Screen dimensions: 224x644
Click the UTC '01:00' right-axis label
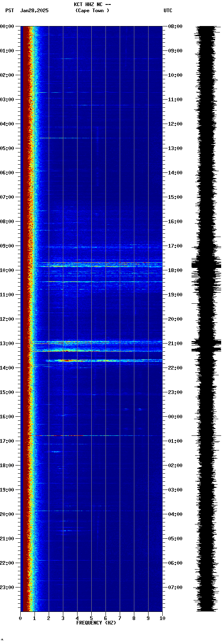pos(175,441)
